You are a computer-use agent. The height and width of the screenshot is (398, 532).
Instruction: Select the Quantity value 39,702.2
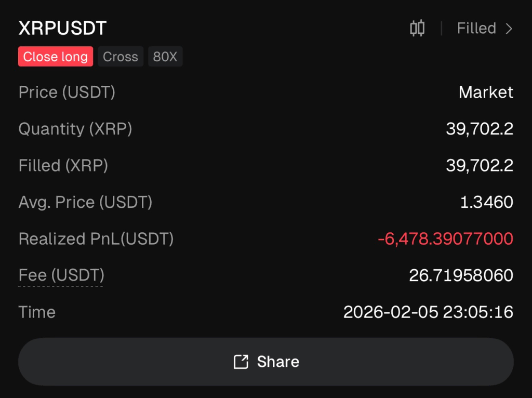(x=479, y=129)
